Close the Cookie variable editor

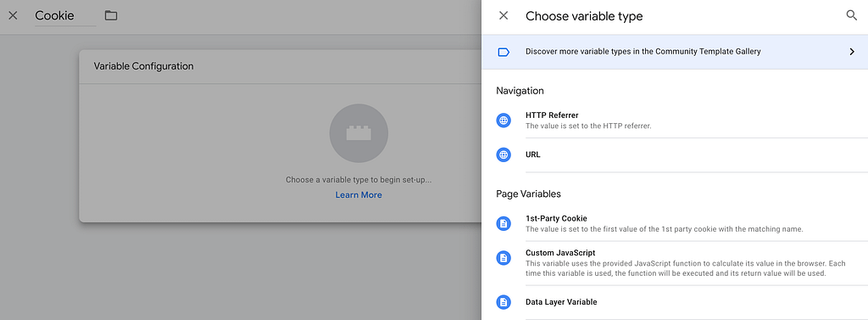14,15
